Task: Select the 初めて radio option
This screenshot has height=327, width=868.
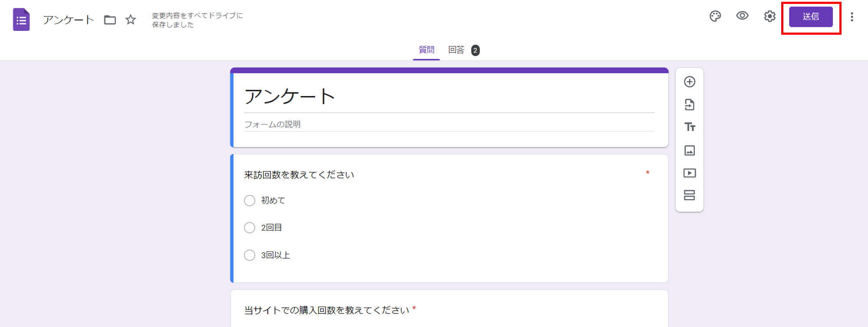Action: pyautogui.click(x=250, y=201)
